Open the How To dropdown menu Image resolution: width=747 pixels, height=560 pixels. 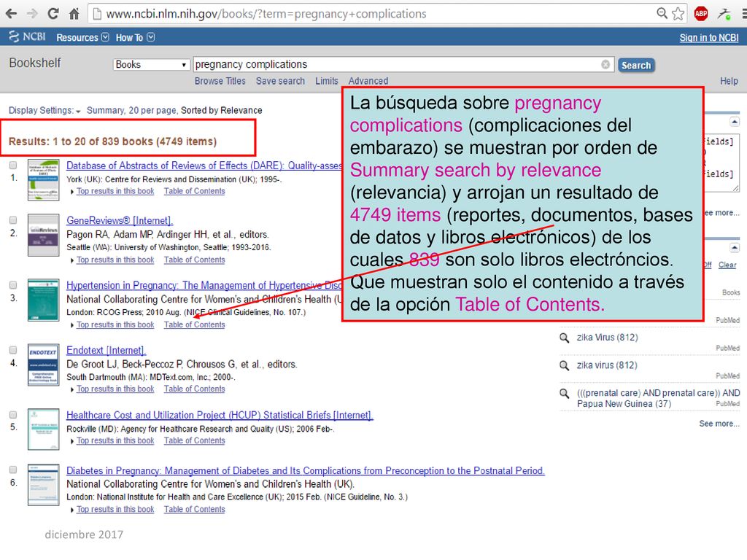(135, 37)
